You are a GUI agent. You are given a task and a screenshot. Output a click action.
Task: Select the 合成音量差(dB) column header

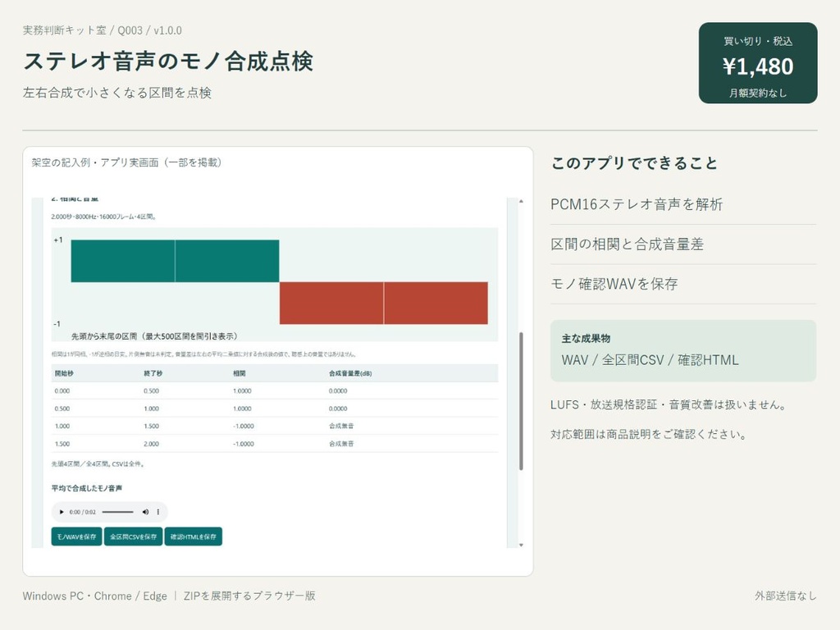click(x=350, y=373)
